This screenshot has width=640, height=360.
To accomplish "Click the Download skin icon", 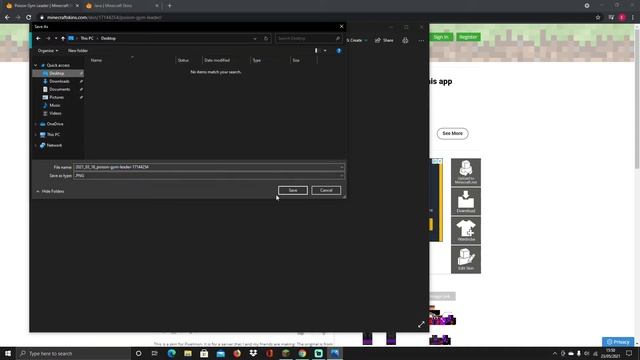I will click(466, 202).
